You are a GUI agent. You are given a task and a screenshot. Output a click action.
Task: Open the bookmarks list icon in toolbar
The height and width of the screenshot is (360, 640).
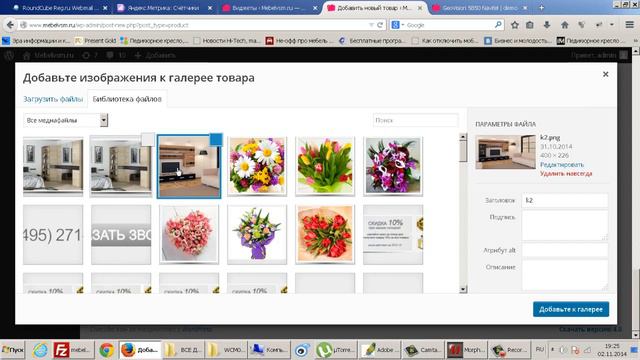tap(530, 25)
